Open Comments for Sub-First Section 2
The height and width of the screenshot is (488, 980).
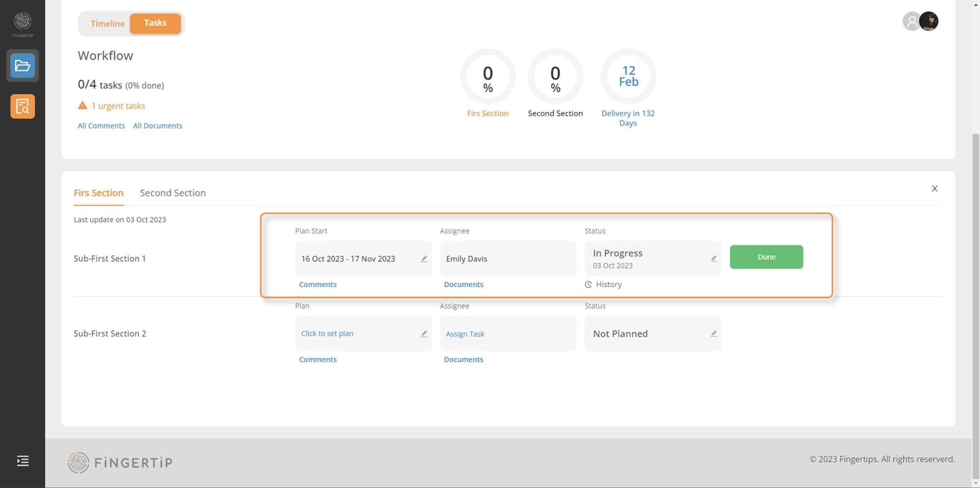(318, 360)
